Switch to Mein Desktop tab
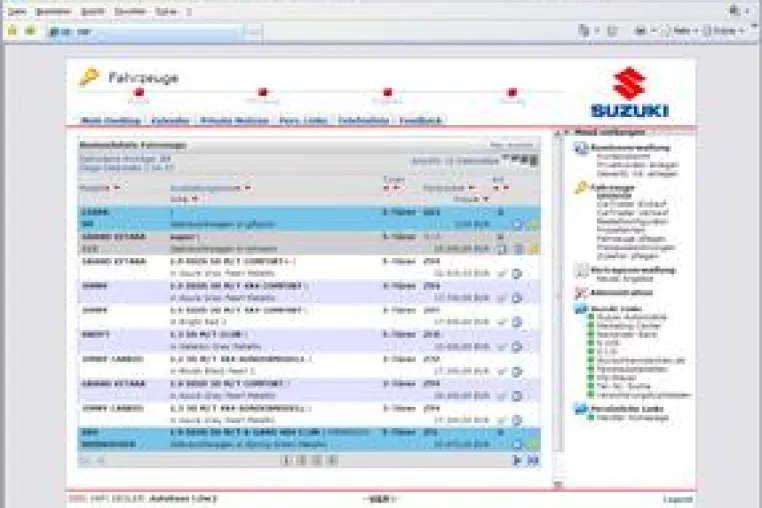Viewport: 762px width, 508px height. [111, 120]
